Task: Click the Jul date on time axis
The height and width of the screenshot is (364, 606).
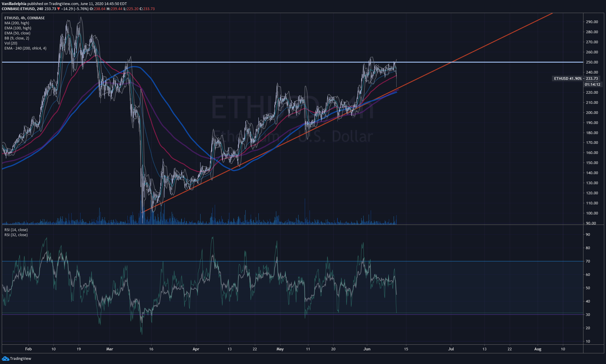Action: 451,349
